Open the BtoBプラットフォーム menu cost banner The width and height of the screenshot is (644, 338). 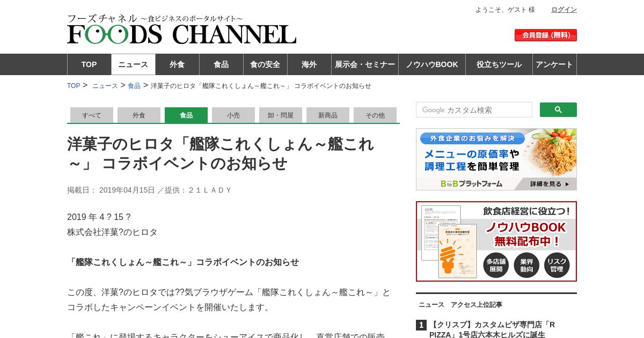pyautogui.click(x=496, y=159)
